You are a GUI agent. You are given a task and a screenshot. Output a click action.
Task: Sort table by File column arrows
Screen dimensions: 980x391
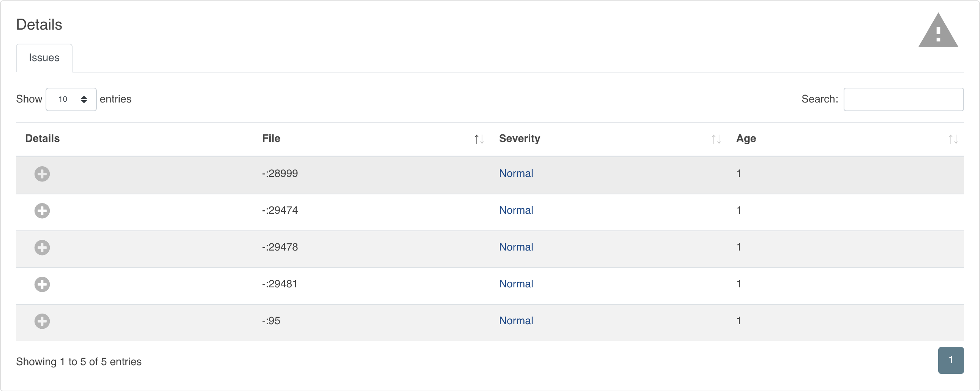[479, 139]
